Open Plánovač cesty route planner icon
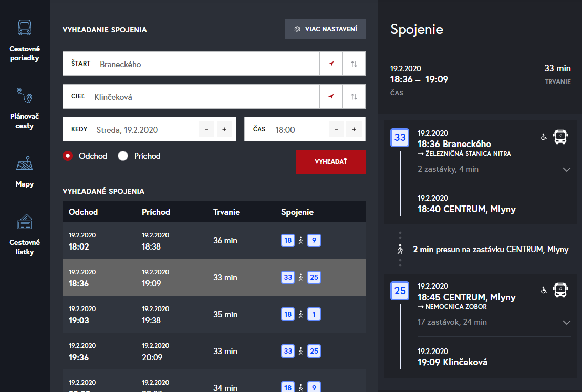 pyautogui.click(x=25, y=96)
